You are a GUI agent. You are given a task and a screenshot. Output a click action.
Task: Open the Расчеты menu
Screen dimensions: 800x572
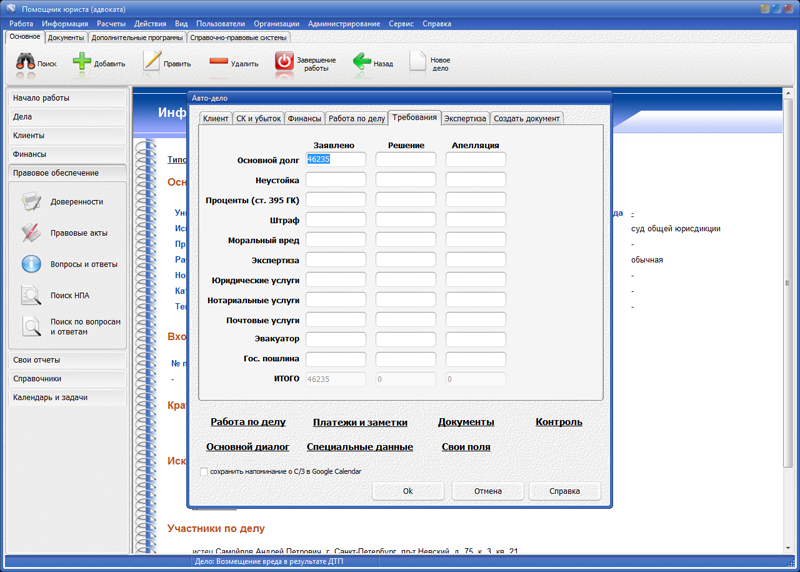point(110,23)
